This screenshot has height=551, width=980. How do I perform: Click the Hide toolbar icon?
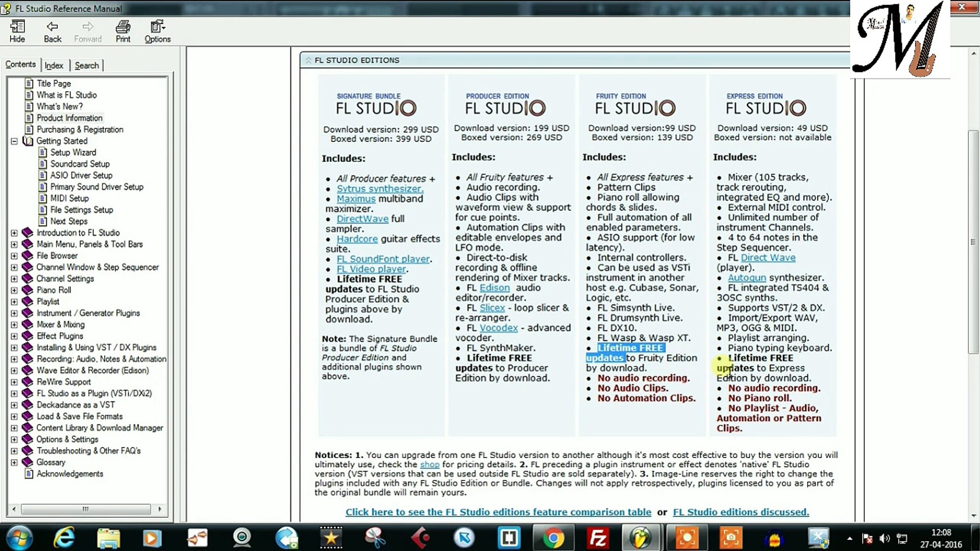tap(17, 31)
